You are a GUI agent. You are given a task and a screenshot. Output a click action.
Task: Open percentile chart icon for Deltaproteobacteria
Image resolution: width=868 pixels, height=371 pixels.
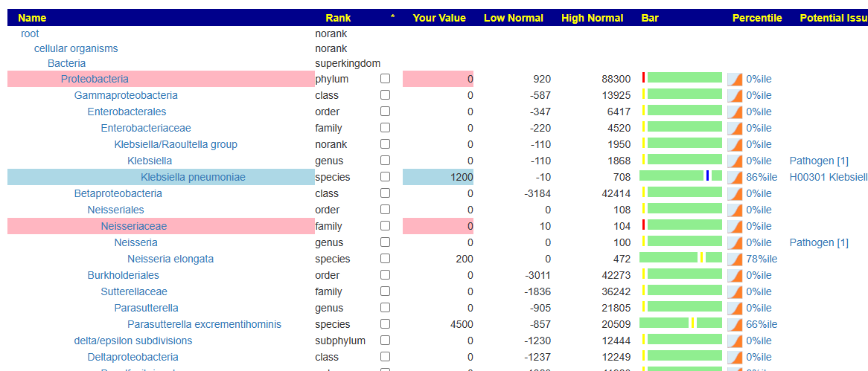pos(735,357)
